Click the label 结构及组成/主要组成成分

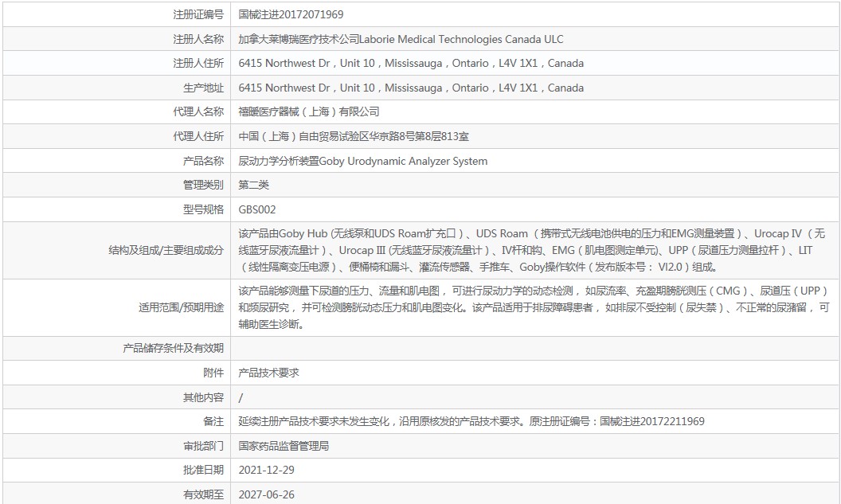166,250
